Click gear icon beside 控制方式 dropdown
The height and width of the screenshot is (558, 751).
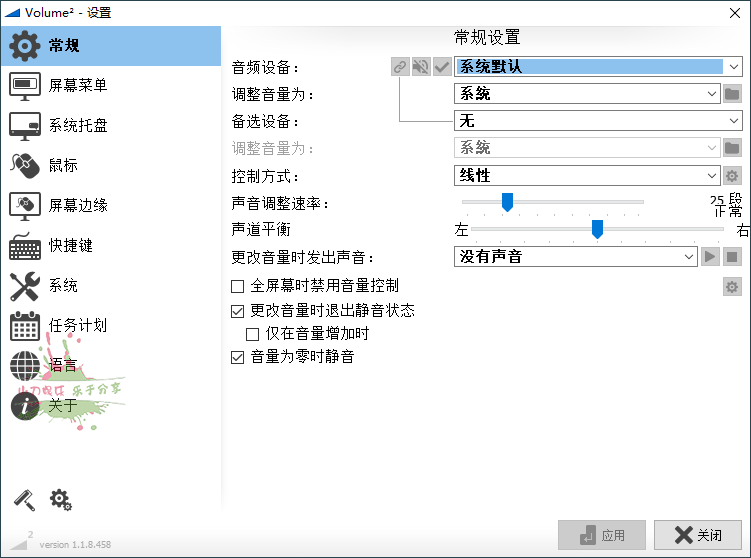click(x=732, y=176)
